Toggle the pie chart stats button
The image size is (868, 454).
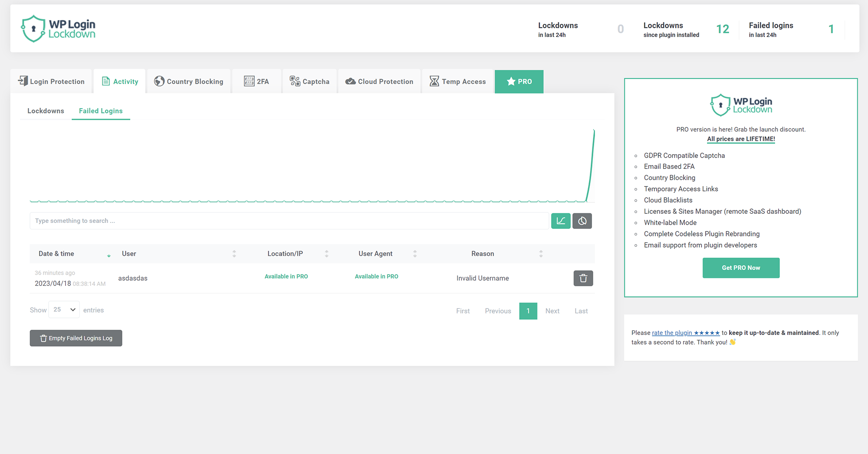[x=582, y=221]
